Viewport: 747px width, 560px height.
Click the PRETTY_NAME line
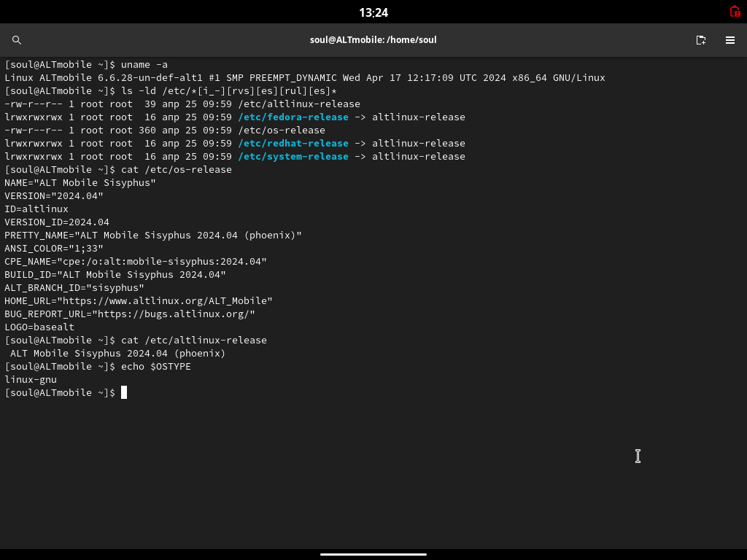click(153, 236)
